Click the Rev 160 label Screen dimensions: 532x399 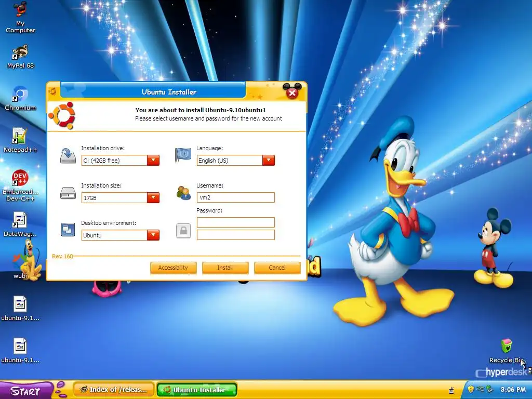pyautogui.click(x=62, y=256)
